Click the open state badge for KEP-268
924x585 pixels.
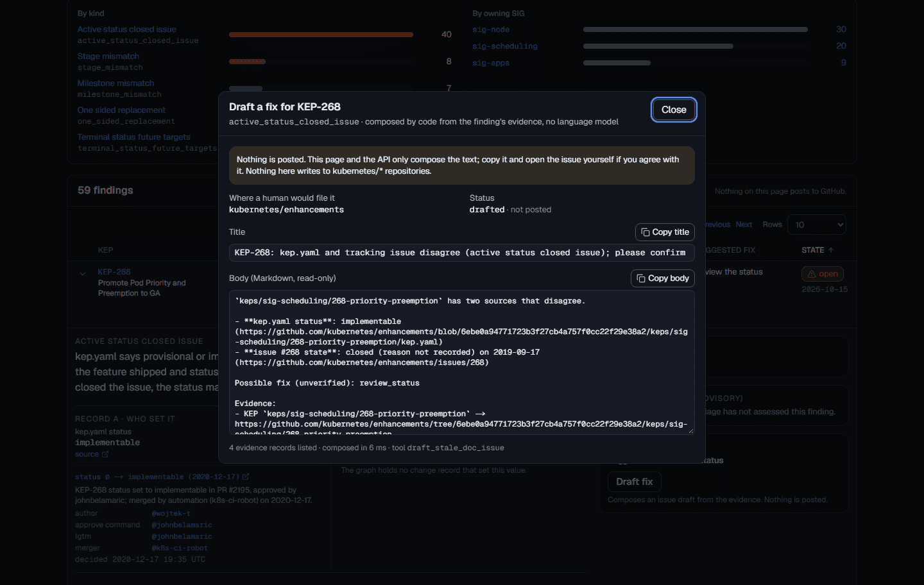pos(823,274)
